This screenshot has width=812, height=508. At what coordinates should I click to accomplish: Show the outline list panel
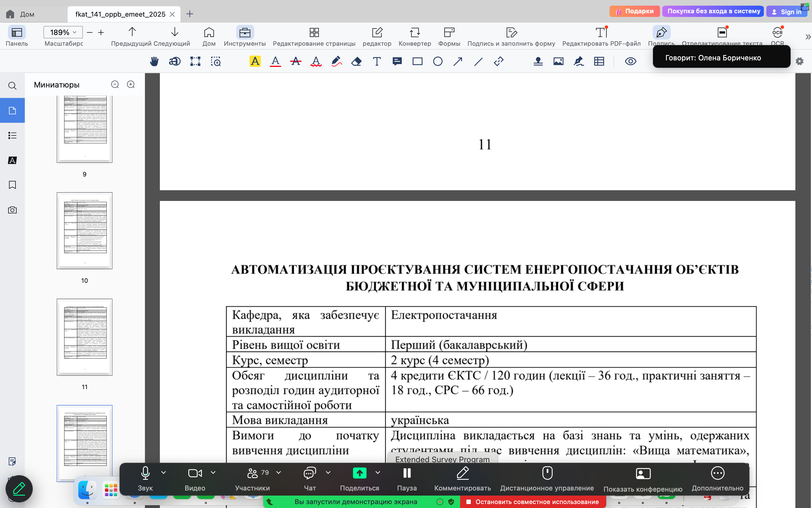pos(12,135)
